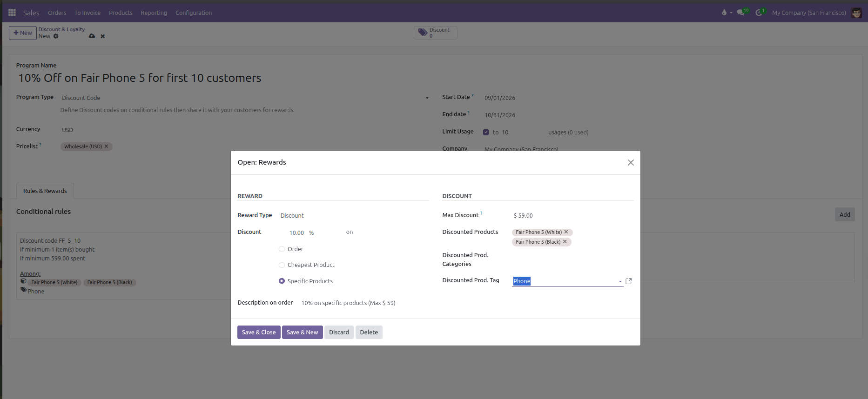Open the To Invoice menu

pos(87,13)
